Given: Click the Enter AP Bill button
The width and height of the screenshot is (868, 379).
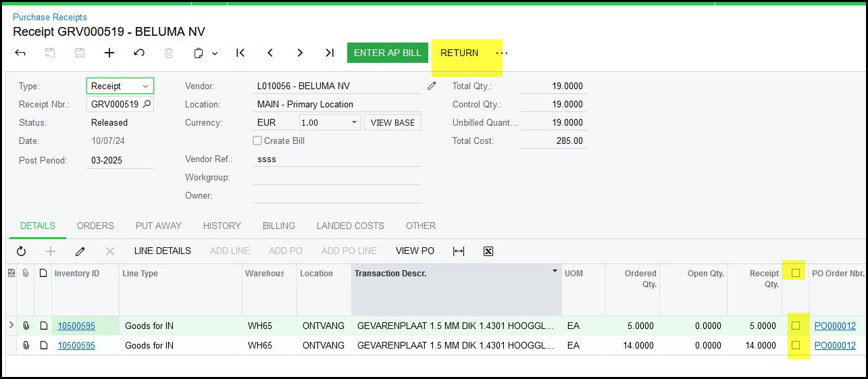Looking at the screenshot, I should click(387, 53).
